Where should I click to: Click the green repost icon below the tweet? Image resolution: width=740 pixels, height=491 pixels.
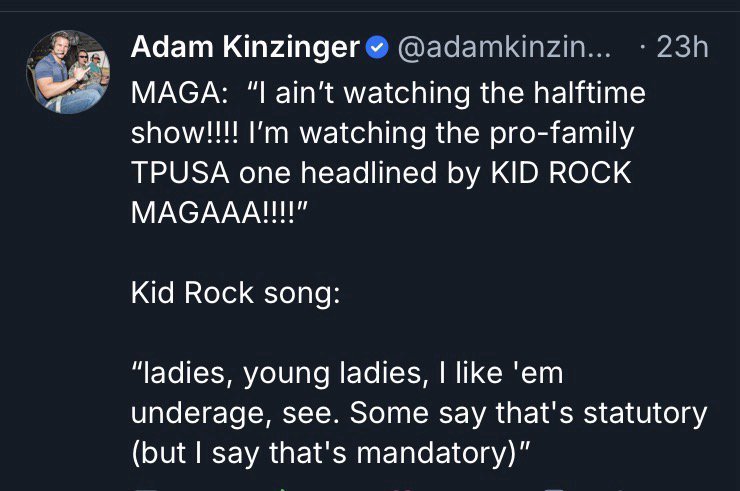(x=283, y=488)
